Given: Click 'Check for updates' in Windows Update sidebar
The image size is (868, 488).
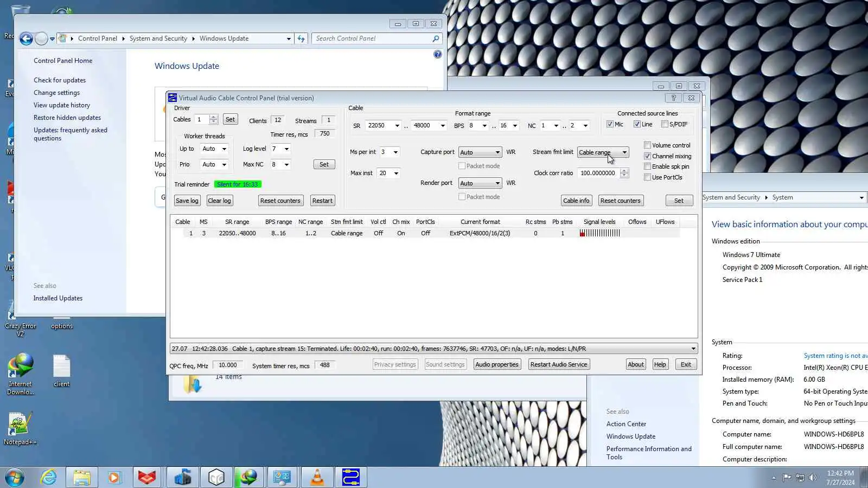Looking at the screenshot, I should (60, 80).
